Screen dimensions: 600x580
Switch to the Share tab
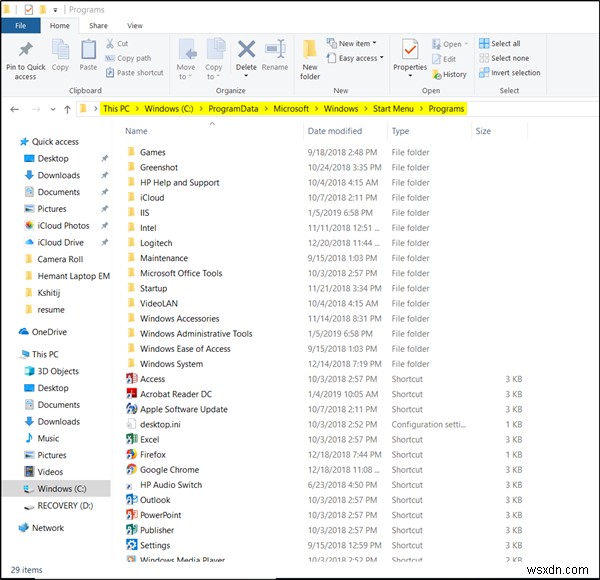click(98, 26)
